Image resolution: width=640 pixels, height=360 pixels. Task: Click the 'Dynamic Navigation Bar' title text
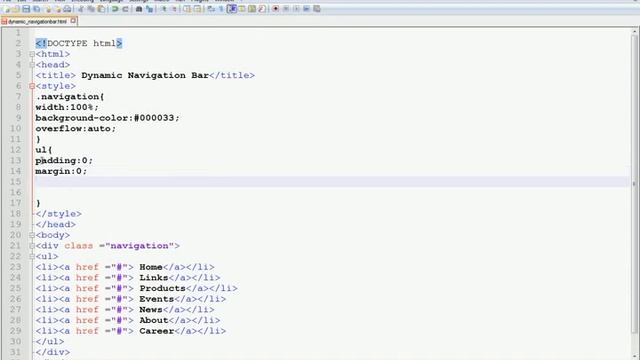point(145,76)
